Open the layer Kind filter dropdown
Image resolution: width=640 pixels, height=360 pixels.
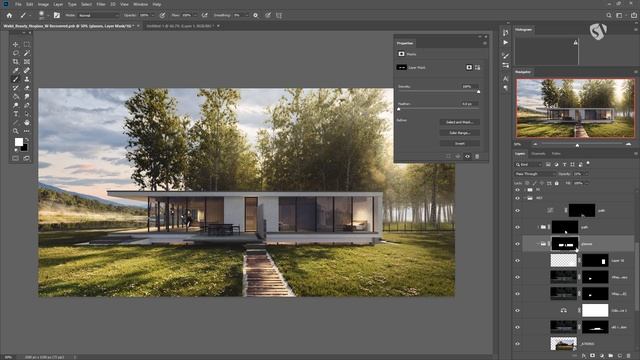(528, 164)
